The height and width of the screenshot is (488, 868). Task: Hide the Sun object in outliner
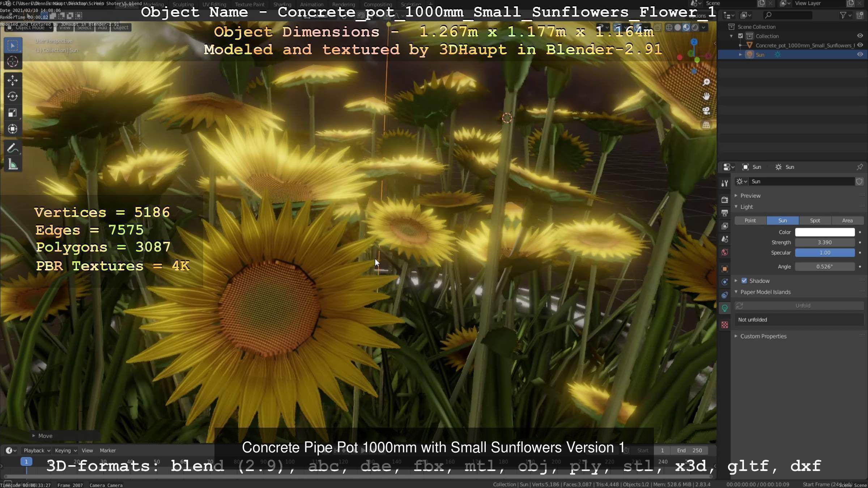(860, 55)
